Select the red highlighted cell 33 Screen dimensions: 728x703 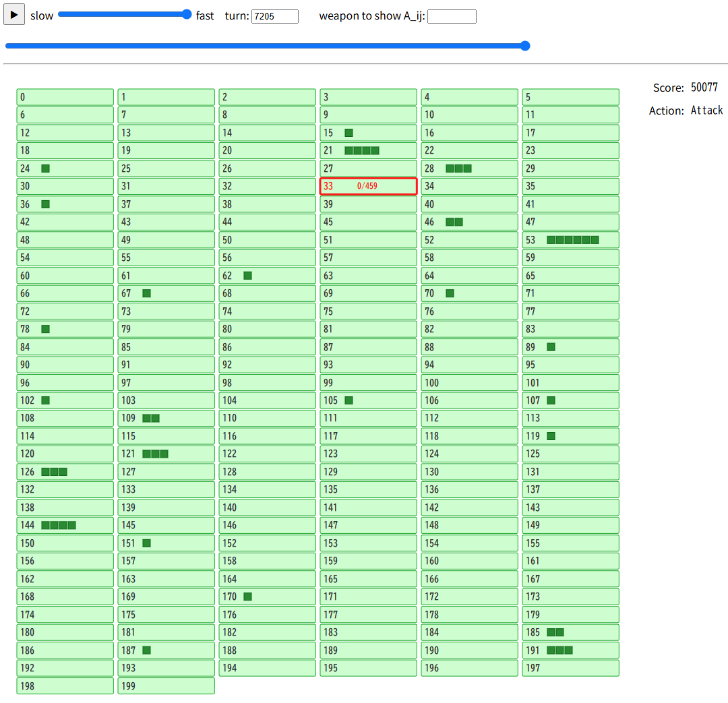click(x=368, y=186)
